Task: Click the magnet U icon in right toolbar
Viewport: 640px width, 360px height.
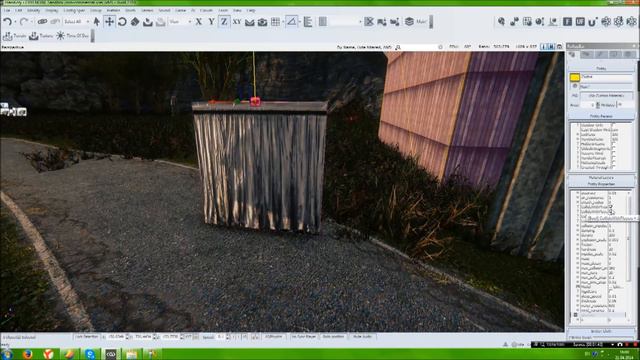Action: pyautogui.click(x=593, y=22)
